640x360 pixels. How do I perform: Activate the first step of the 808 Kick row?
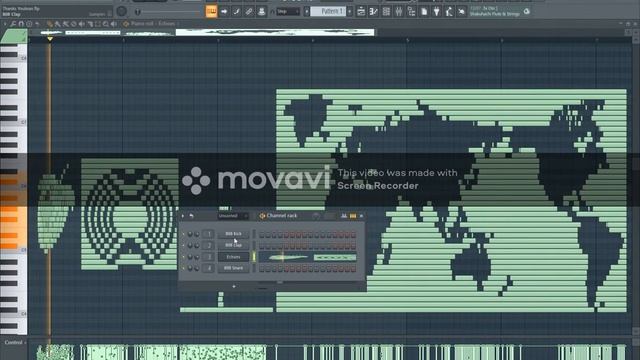[261, 234]
